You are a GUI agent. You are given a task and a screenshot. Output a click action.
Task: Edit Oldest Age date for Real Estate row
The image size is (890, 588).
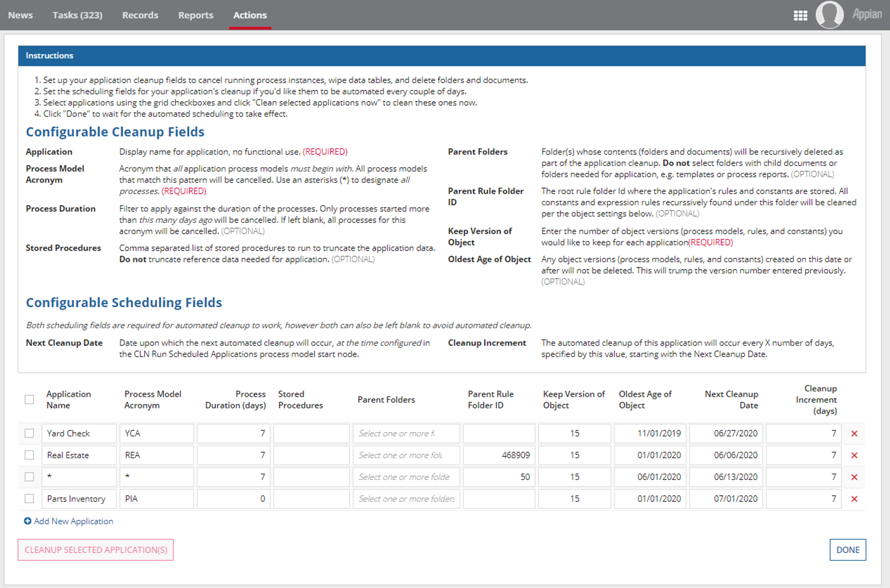[x=650, y=455]
